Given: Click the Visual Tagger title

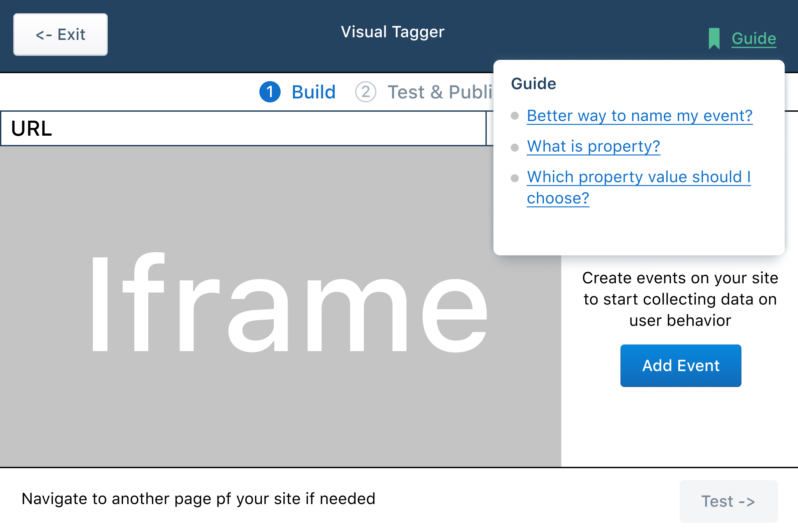Looking at the screenshot, I should point(393,32).
